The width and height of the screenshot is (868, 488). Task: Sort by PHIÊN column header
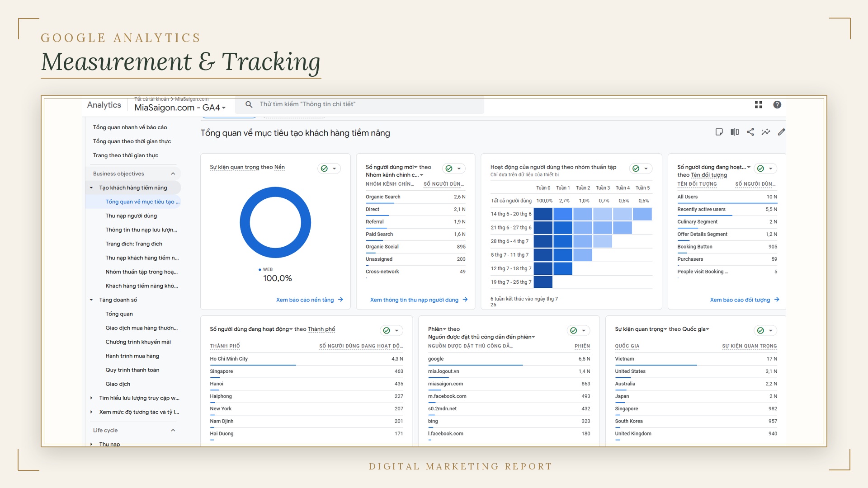coord(582,346)
